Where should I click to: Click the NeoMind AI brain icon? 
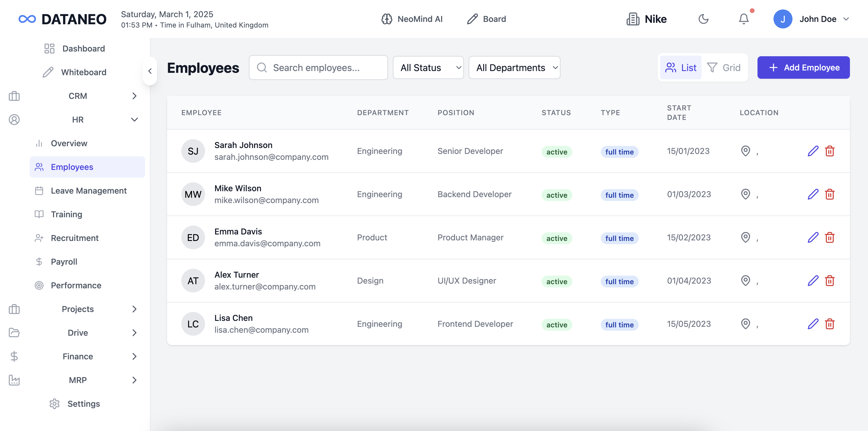pos(387,19)
